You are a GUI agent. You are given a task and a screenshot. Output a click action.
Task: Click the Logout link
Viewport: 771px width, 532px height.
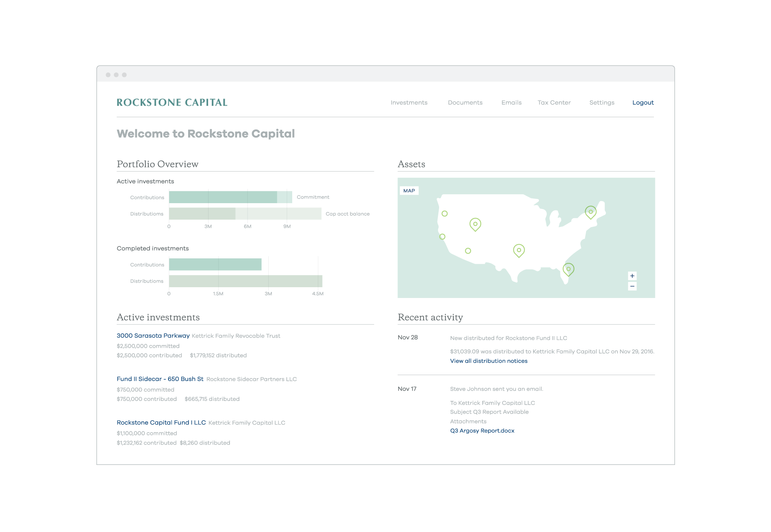pyautogui.click(x=643, y=103)
